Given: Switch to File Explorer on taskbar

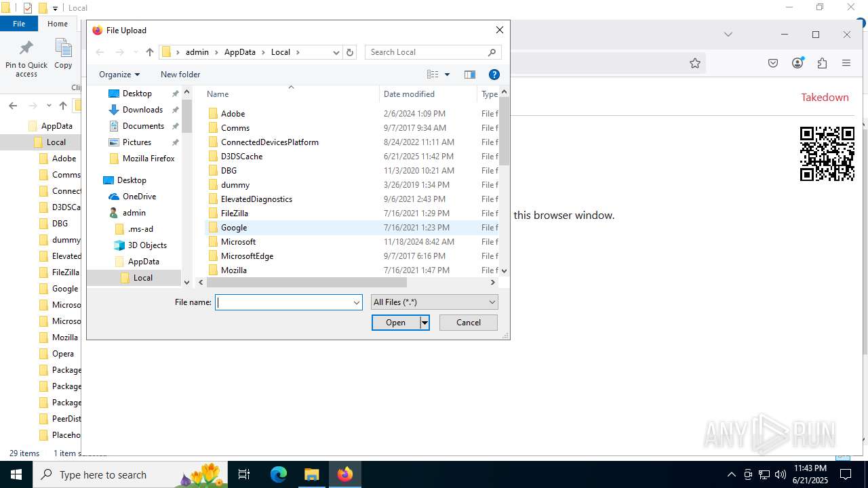Looking at the screenshot, I should click(x=311, y=474).
